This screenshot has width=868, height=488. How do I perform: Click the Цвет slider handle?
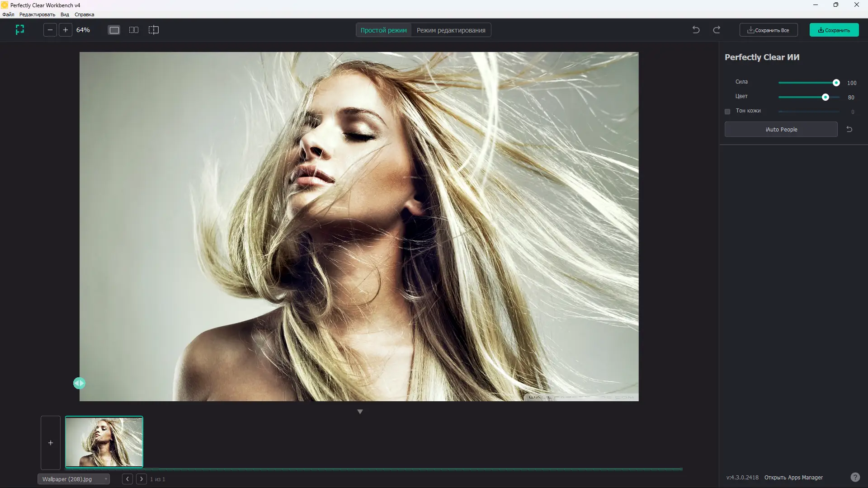pyautogui.click(x=826, y=97)
